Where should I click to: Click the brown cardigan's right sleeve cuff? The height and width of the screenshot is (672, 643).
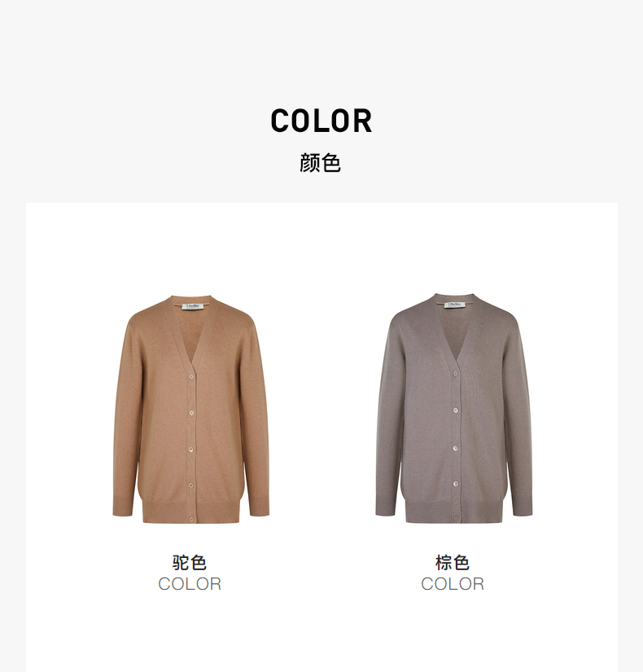[x=522, y=506]
